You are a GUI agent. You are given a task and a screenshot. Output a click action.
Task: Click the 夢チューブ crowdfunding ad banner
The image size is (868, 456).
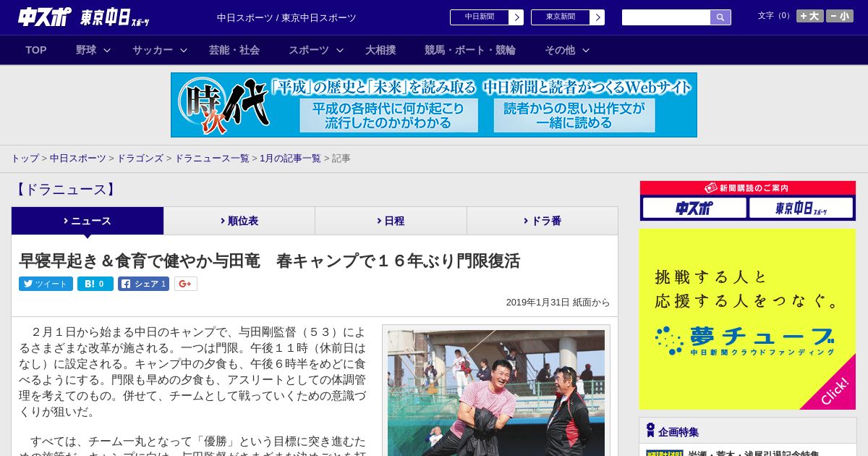pyautogui.click(x=747, y=319)
